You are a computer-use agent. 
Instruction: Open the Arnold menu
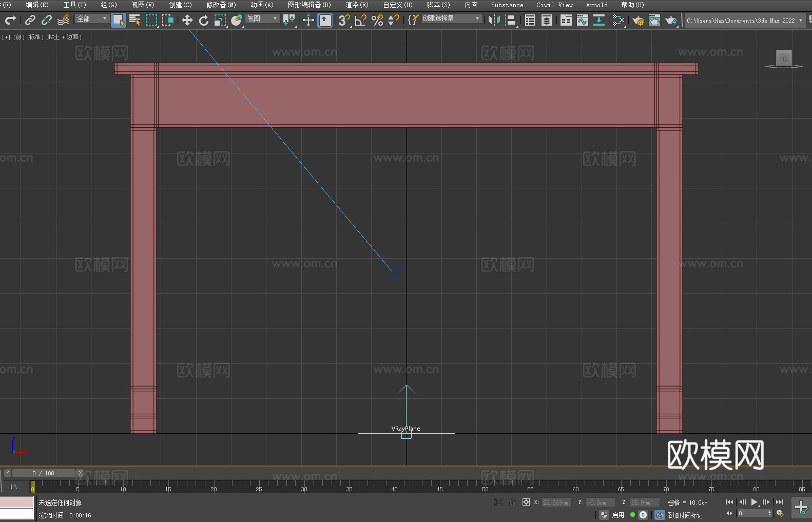click(597, 5)
